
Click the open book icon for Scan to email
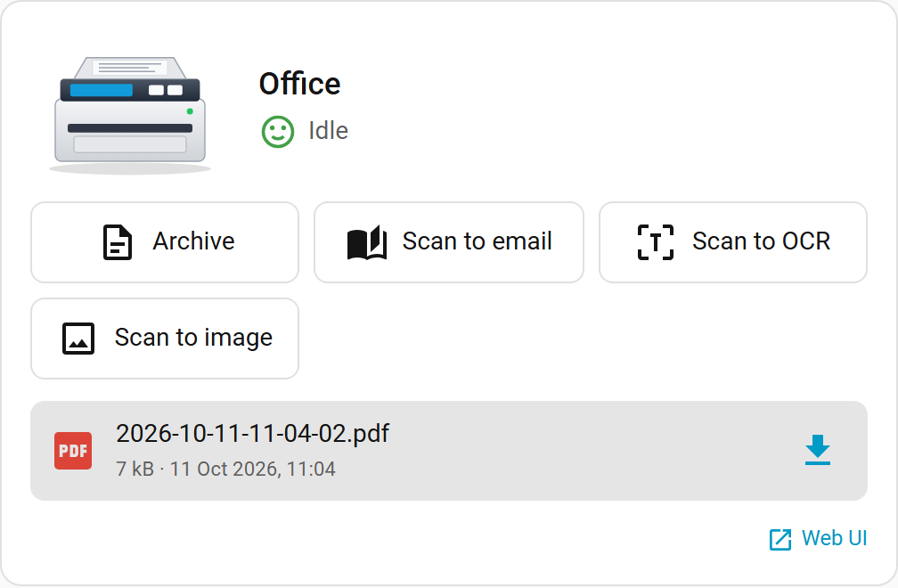367,242
